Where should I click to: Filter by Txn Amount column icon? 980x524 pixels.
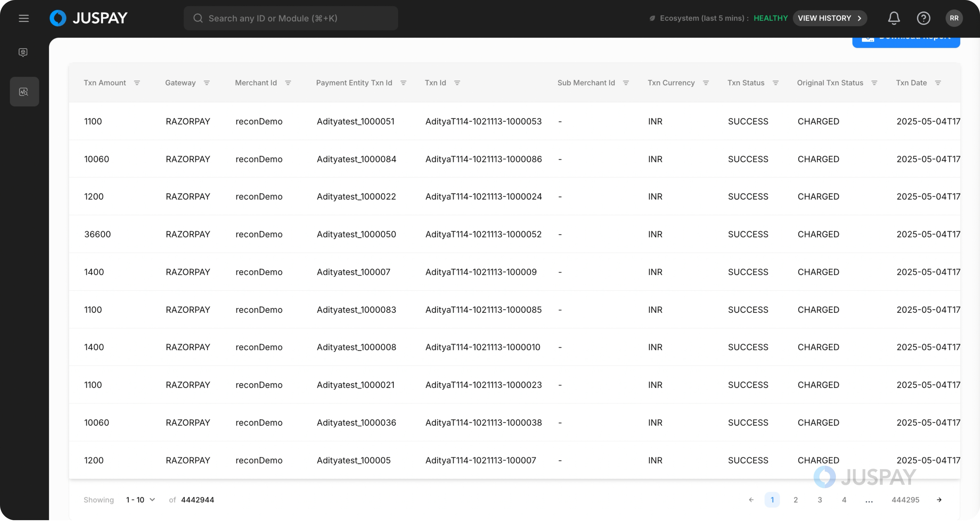point(137,83)
